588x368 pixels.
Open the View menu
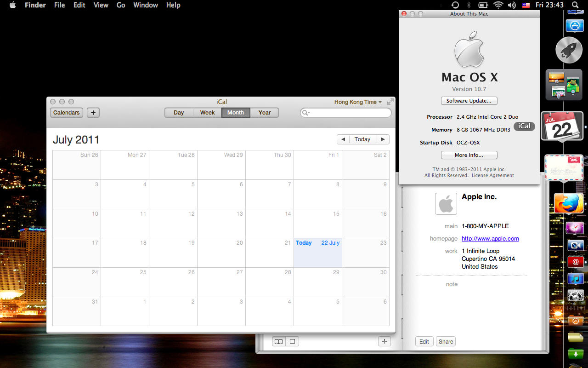tap(101, 5)
